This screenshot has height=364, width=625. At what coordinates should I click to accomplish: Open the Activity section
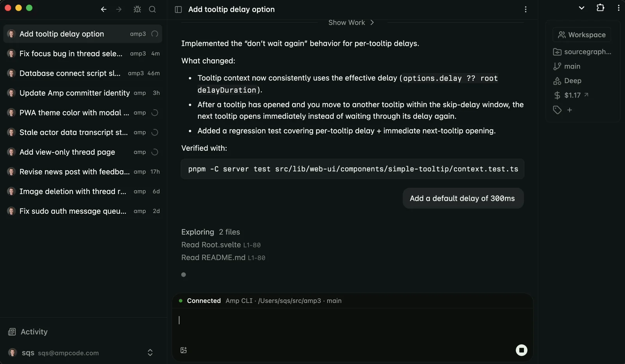(28, 332)
